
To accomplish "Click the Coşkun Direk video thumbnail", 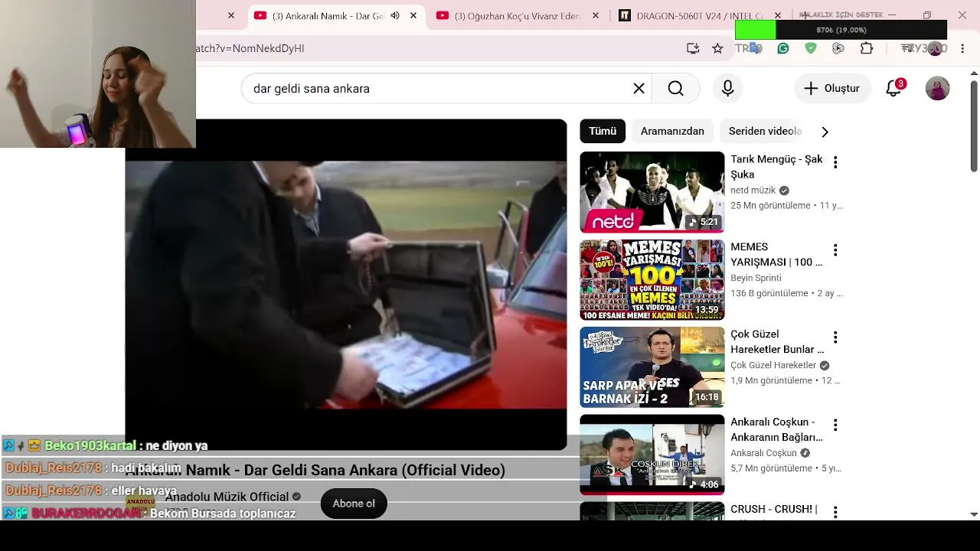I will pyautogui.click(x=652, y=455).
